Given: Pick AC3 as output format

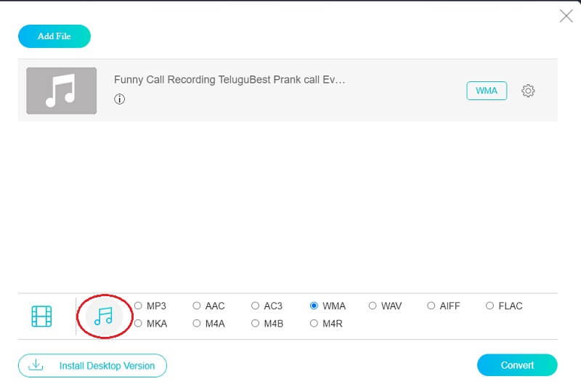Looking at the screenshot, I should coord(255,306).
